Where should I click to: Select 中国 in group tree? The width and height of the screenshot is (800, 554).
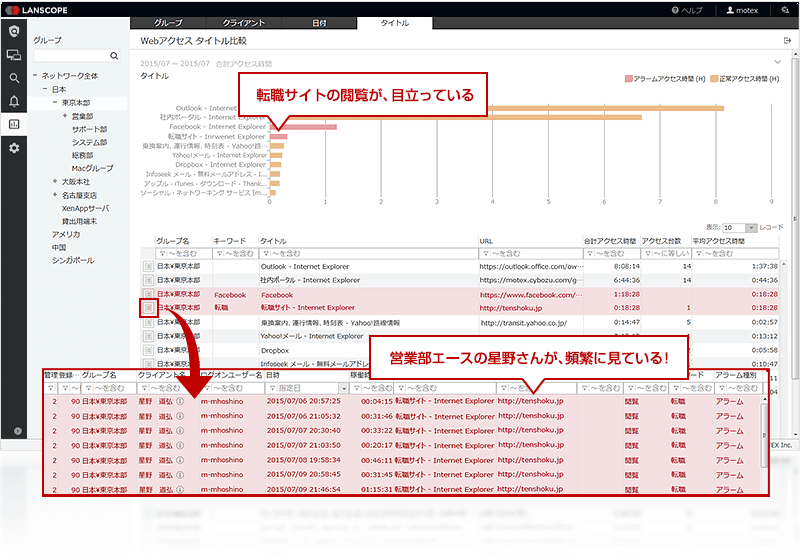tap(59, 247)
